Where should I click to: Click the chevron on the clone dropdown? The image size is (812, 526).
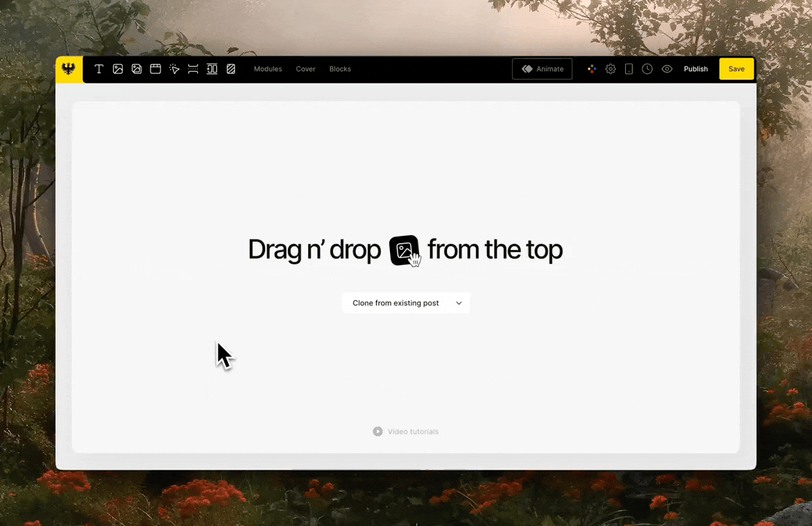459,303
